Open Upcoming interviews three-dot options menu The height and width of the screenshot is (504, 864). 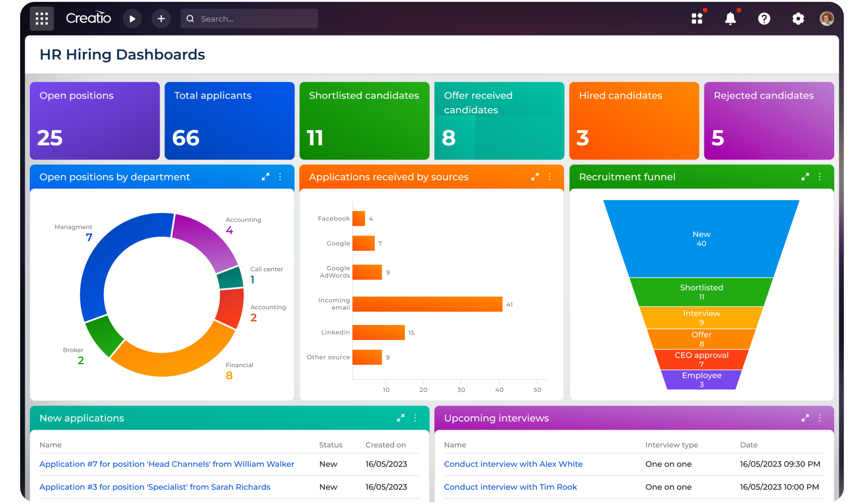pos(820,418)
